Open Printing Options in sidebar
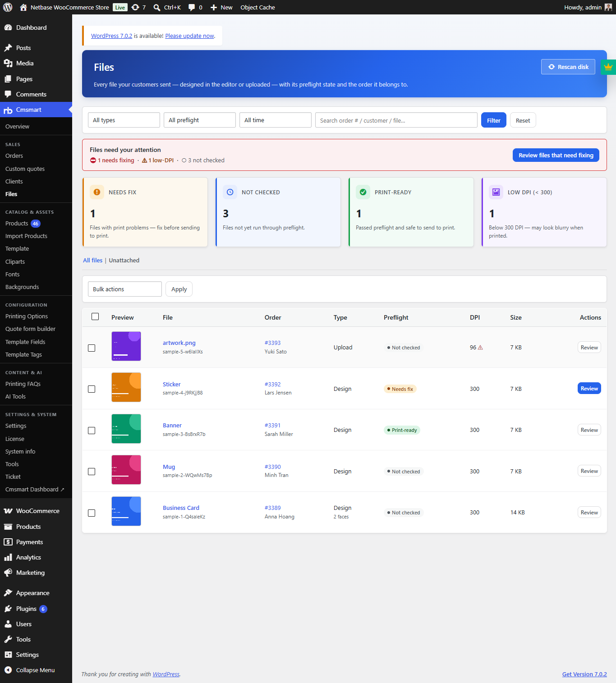This screenshot has height=683, width=616. [27, 316]
